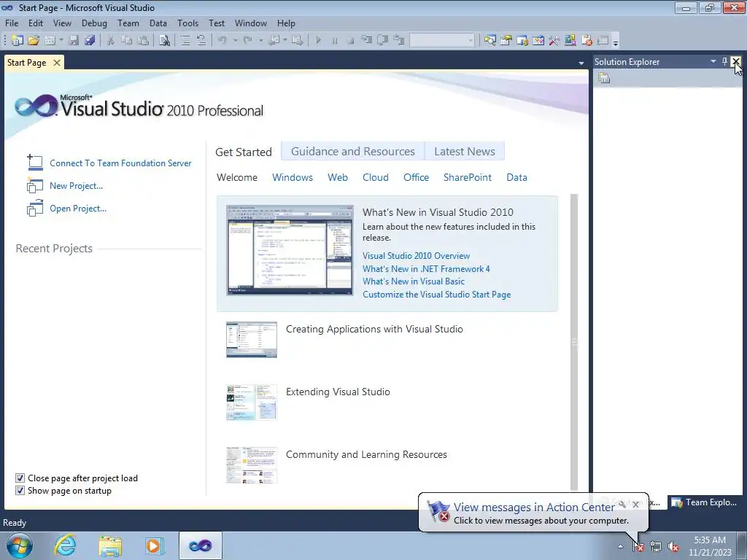Click the Find in Files toolbar icon
The width and height of the screenshot is (747, 560).
click(164, 41)
